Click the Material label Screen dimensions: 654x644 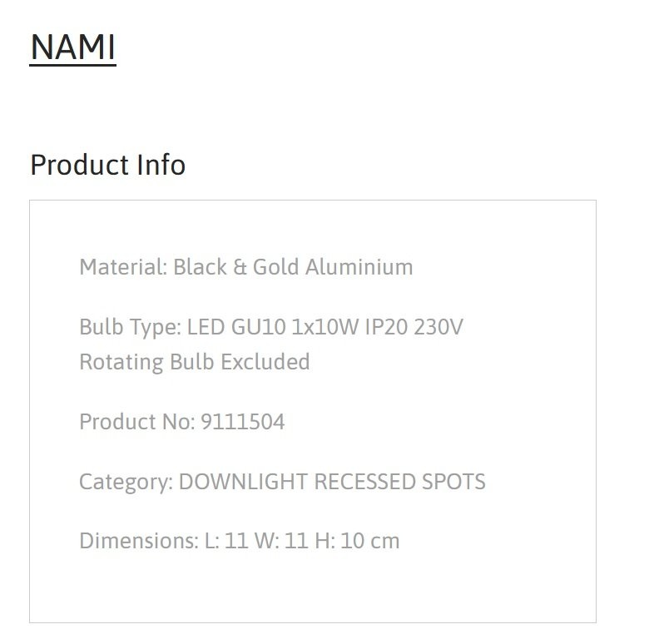pos(123,267)
